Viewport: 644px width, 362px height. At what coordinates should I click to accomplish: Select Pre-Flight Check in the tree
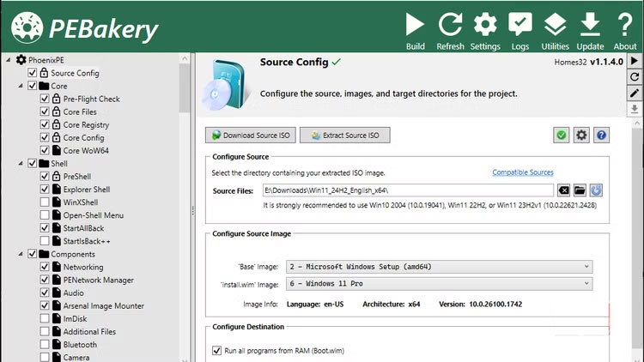[91, 99]
